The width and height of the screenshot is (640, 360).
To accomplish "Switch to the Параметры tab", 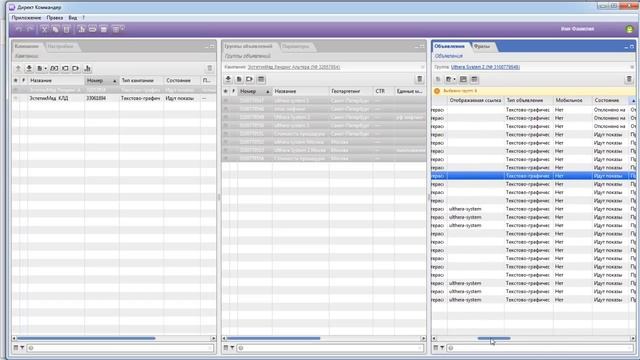I will coord(296,46).
